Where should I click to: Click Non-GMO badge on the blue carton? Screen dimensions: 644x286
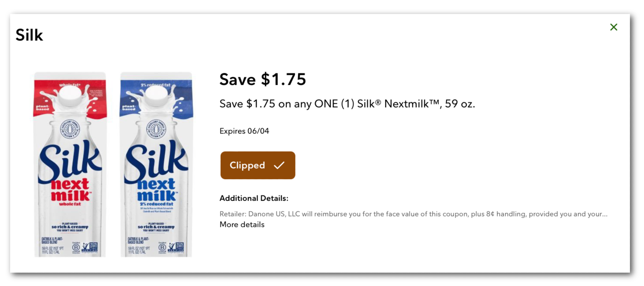[176, 247]
